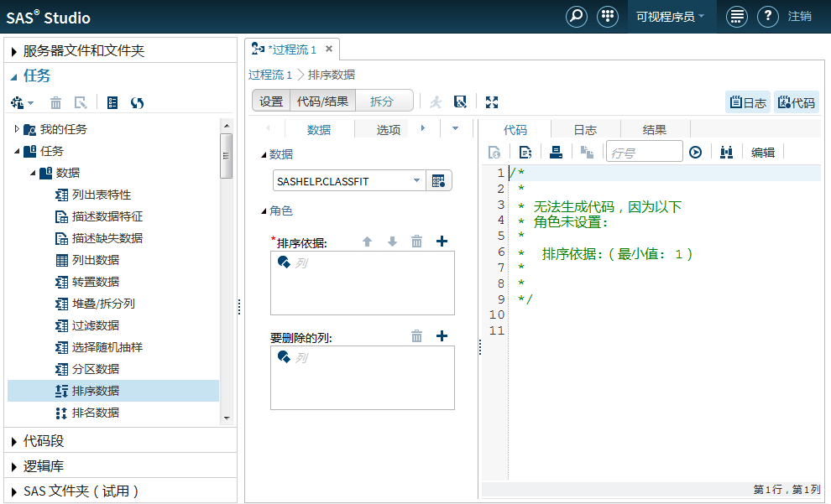Click the help question mark icon

coord(767,17)
